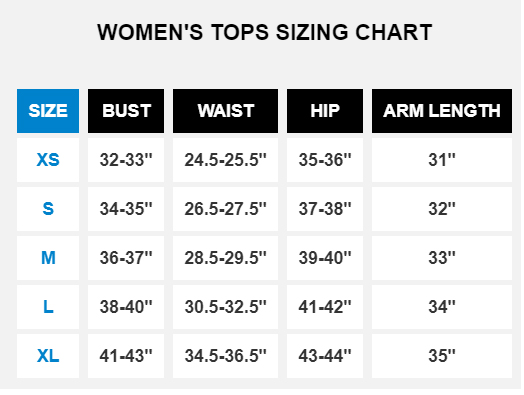Click the WAIST column header
The width and height of the screenshot is (524, 395).
click(225, 111)
